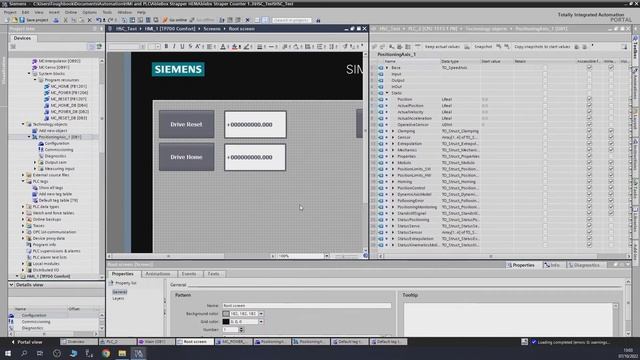Click the Undo arrow icon
The image size is (640, 360).
click(x=99, y=20)
